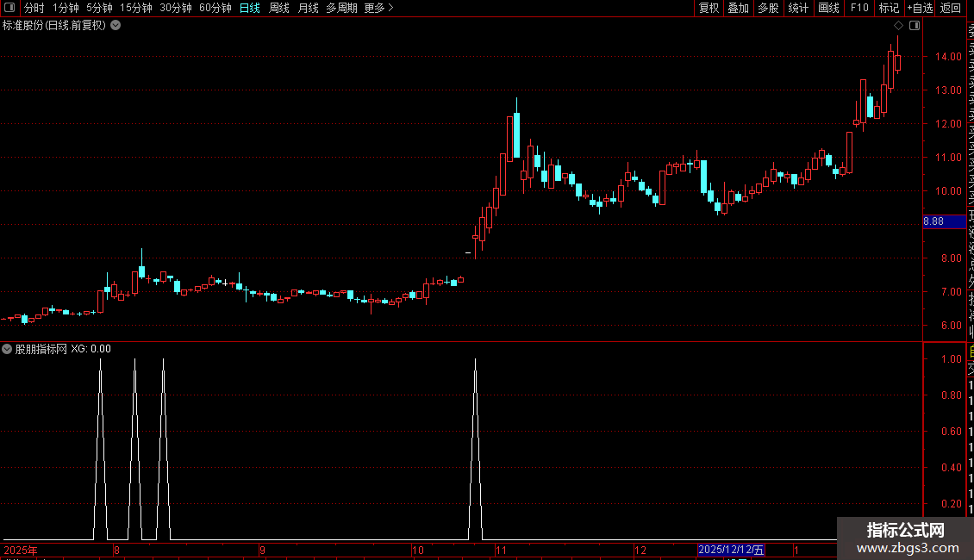Toggle the left sidebar panel icon
This screenshot has height=560, width=974.
pos(9,8)
